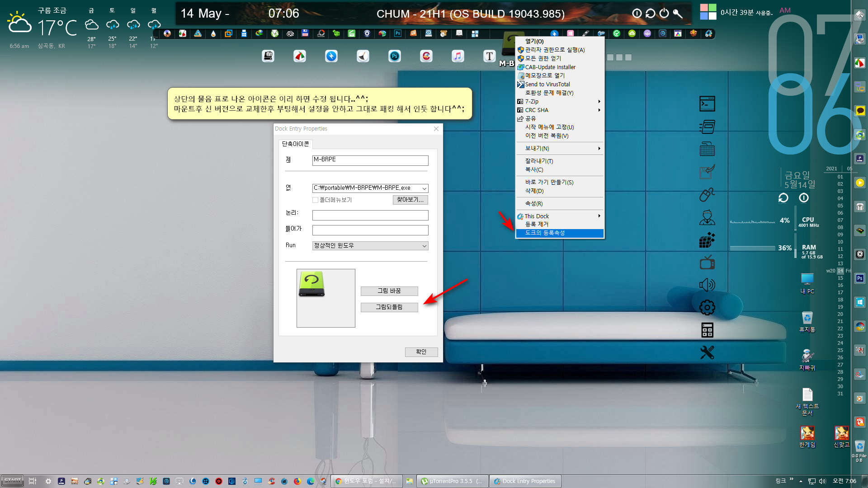Screen dimensions: 868x488
Task: Click the Photoshop icon in the middle dock
Action: 395,56
